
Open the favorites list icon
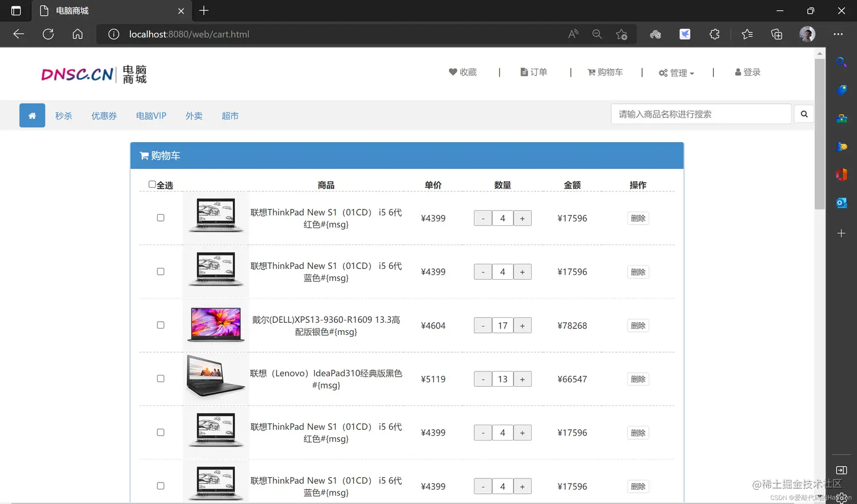point(747,34)
